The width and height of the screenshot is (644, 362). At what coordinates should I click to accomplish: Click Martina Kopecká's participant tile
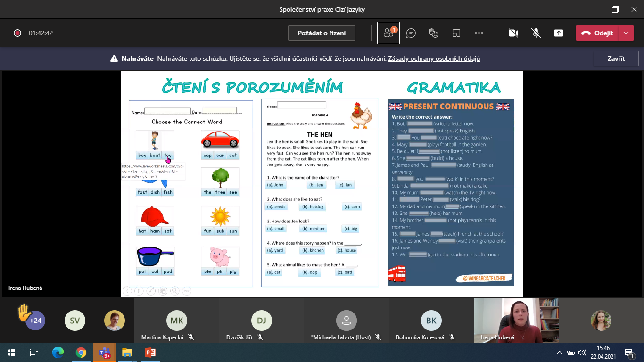(176, 321)
